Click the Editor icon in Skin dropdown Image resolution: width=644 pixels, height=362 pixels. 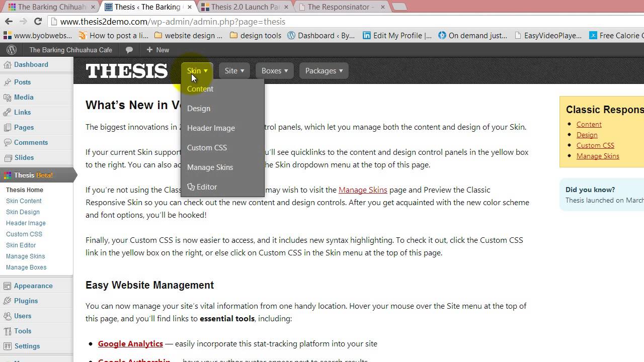191,187
